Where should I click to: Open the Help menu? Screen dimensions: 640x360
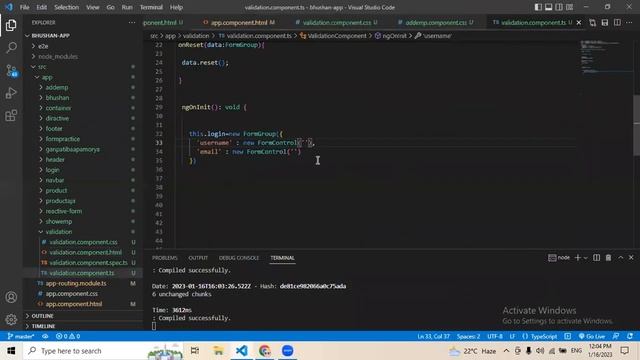pyautogui.click(x=176, y=7)
